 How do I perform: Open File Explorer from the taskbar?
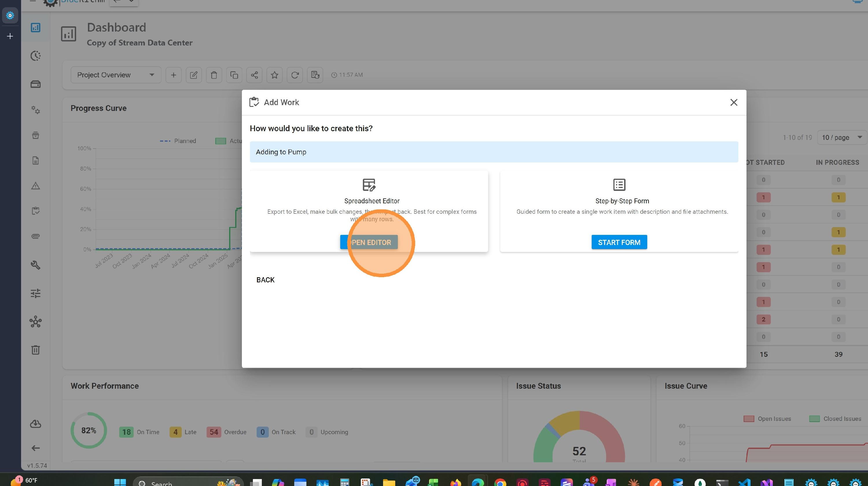[389, 483]
